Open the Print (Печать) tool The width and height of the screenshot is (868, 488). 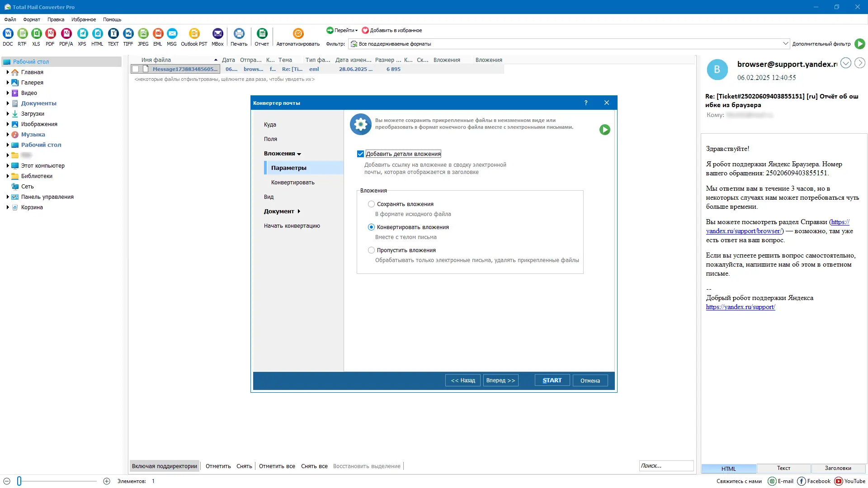(x=239, y=34)
